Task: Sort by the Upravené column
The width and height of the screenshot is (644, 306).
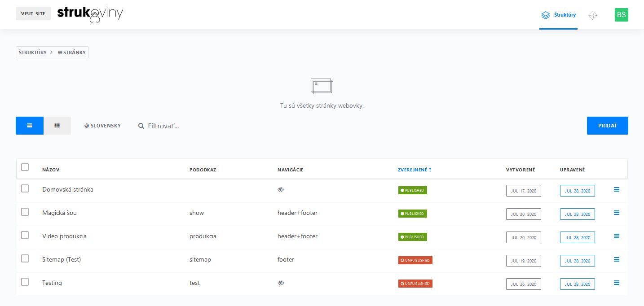Action: pyautogui.click(x=573, y=170)
